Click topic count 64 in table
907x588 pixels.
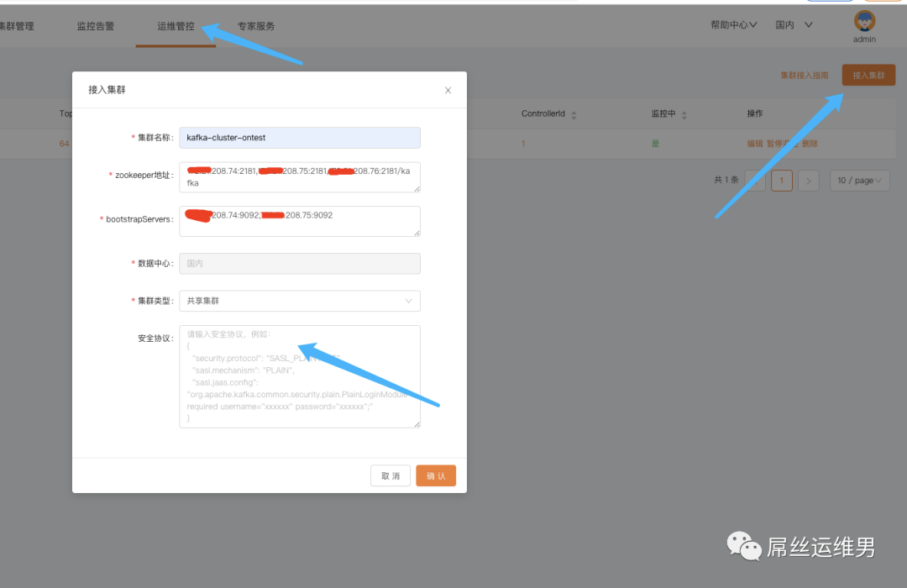tap(64, 144)
